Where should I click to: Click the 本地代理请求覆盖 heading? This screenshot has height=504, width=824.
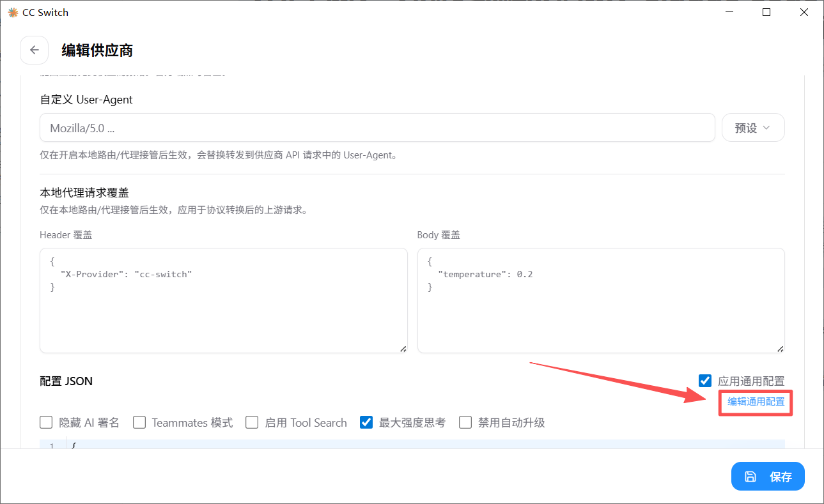[84, 192]
